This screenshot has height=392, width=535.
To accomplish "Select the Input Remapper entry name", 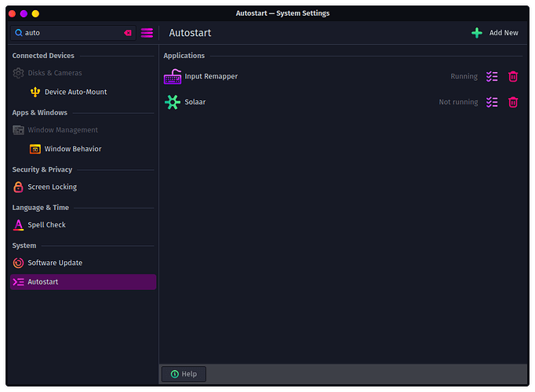I will coord(211,76).
